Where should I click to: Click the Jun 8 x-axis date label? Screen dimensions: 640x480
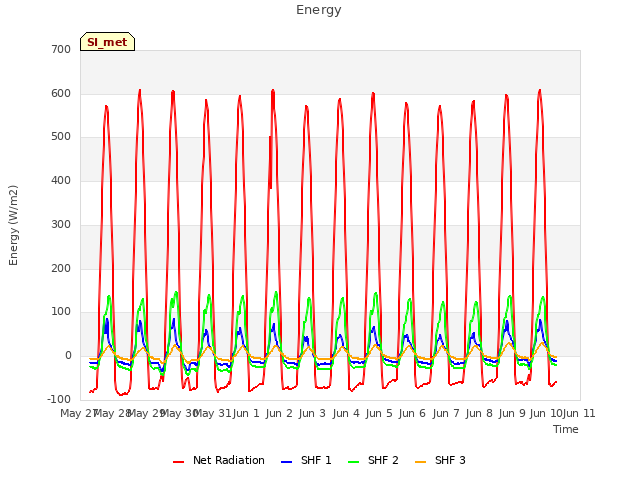479,413
